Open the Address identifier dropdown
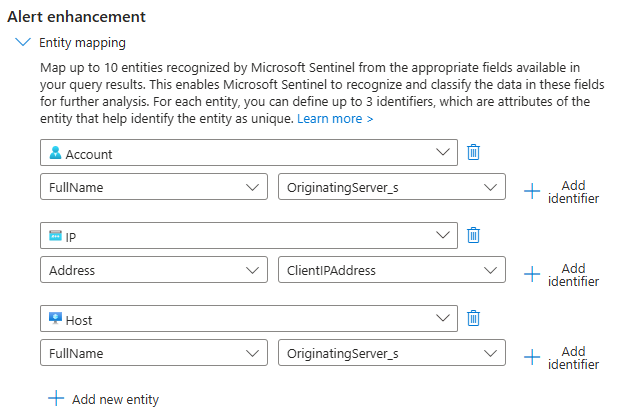The height and width of the screenshot is (413, 630). [154, 270]
